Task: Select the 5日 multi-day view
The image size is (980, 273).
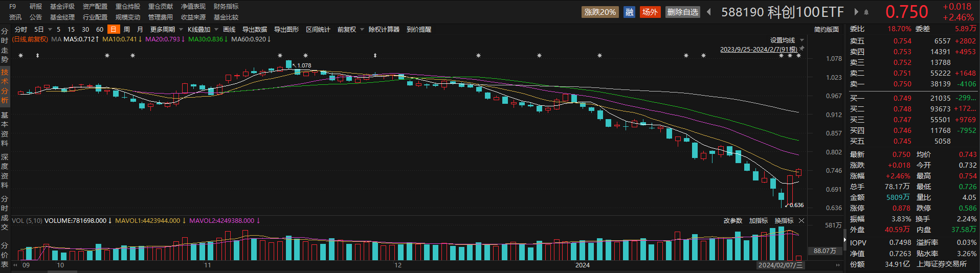Action: coord(39,30)
